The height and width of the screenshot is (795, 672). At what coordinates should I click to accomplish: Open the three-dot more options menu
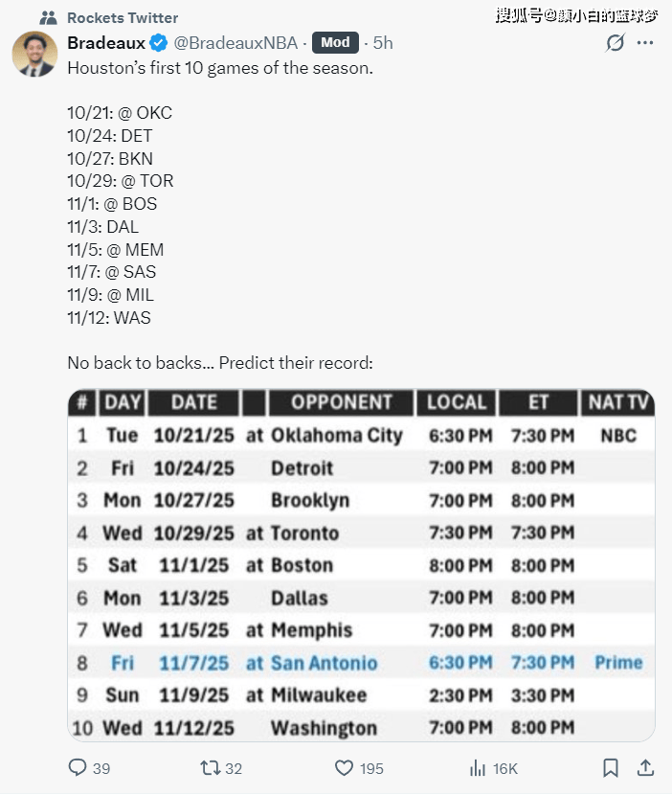coord(645,42)
